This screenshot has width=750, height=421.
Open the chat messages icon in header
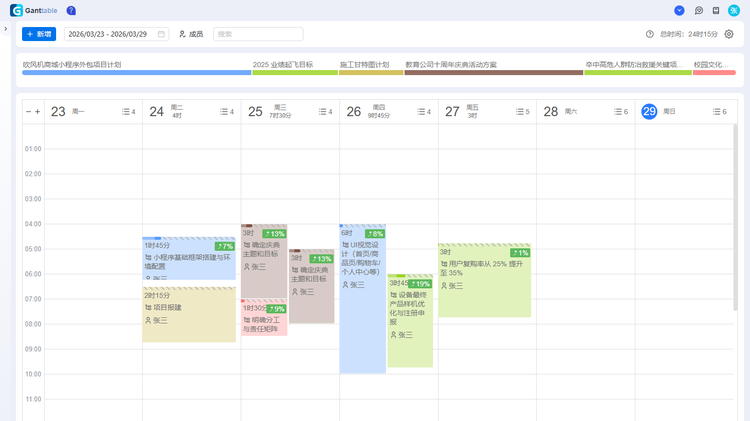699,10
